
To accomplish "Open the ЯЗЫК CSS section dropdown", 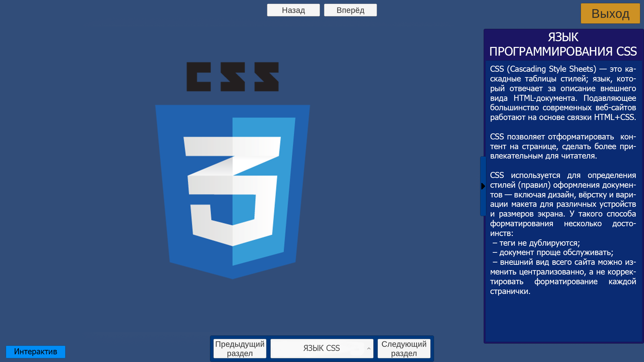I will (322, 349).
